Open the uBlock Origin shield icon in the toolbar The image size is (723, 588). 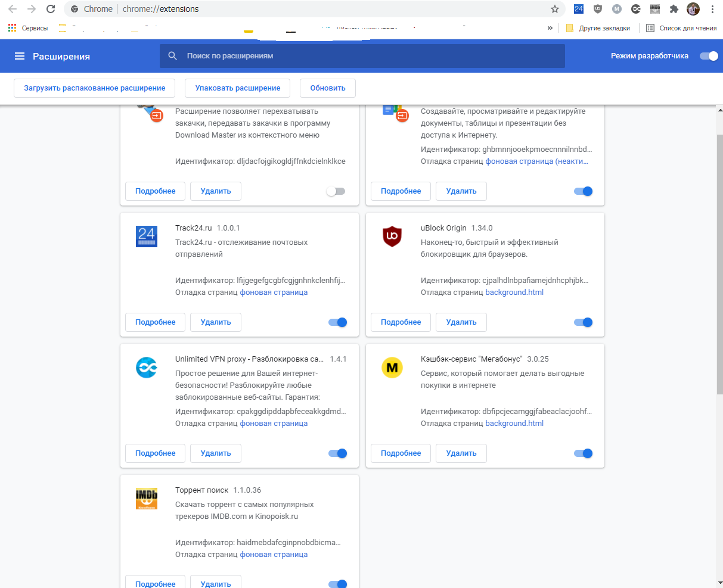[x=598, y=9]
